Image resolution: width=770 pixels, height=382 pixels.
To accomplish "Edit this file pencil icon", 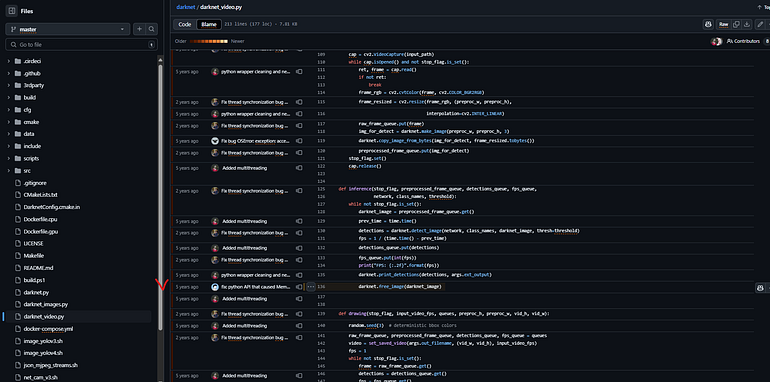I will (x=760, y=24).
